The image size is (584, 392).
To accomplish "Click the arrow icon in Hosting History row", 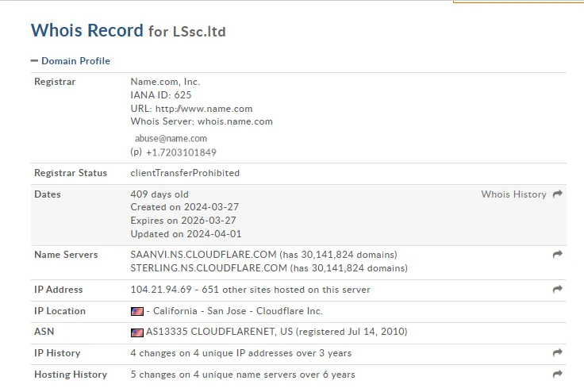I will click(558, 375).
